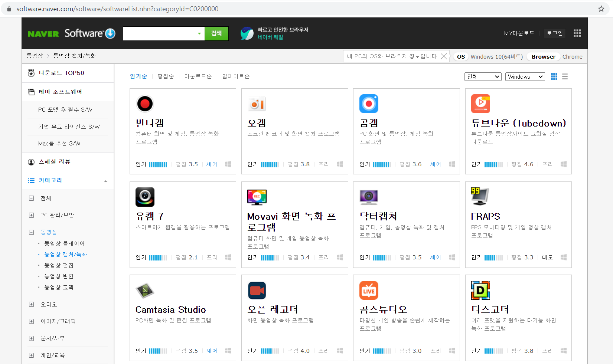Open the GOM Cam blue icon
Image resolution: width=613 pixels, height=364 pixels.
pyautogui.click(x=369, y=104)
